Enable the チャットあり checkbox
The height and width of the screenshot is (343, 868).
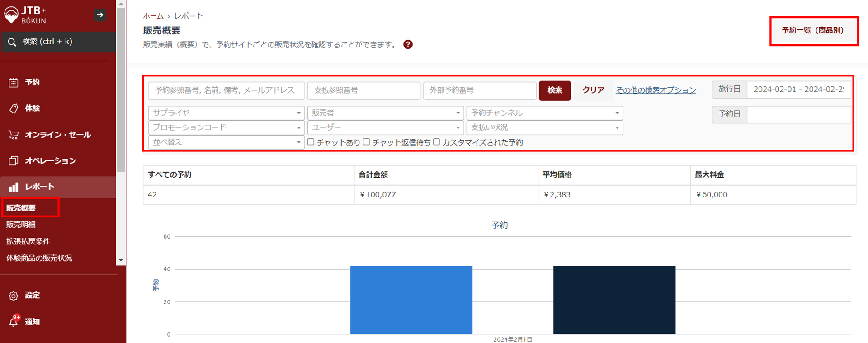click(311, 142)
